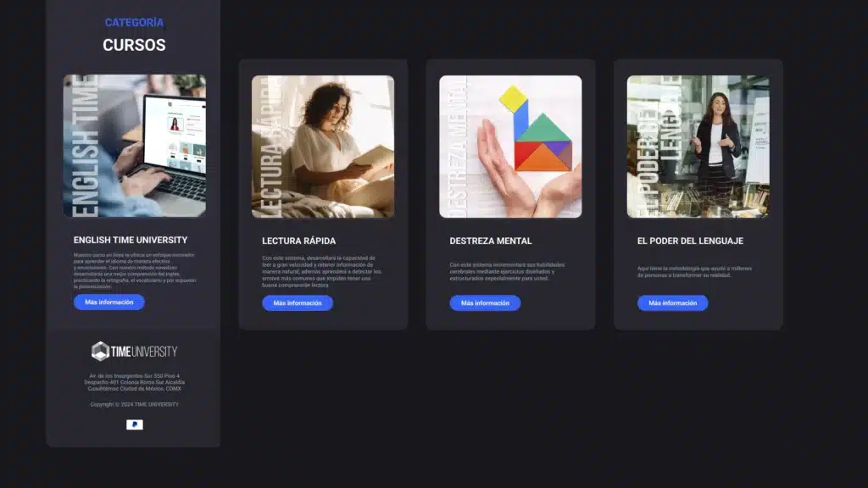Open the English Time course thumbnail
Viewport: 868px width, 488px height.
click(135, 146)
